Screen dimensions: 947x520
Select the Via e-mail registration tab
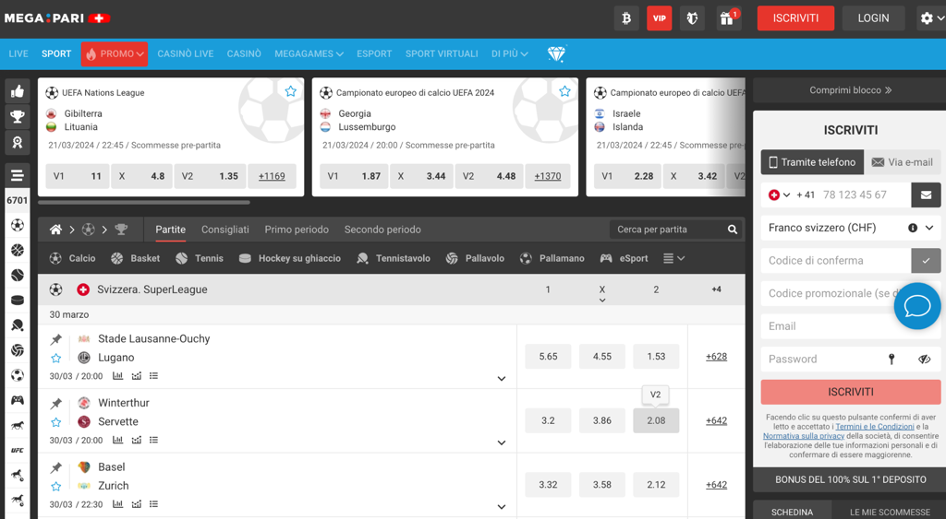pos(902,162)
